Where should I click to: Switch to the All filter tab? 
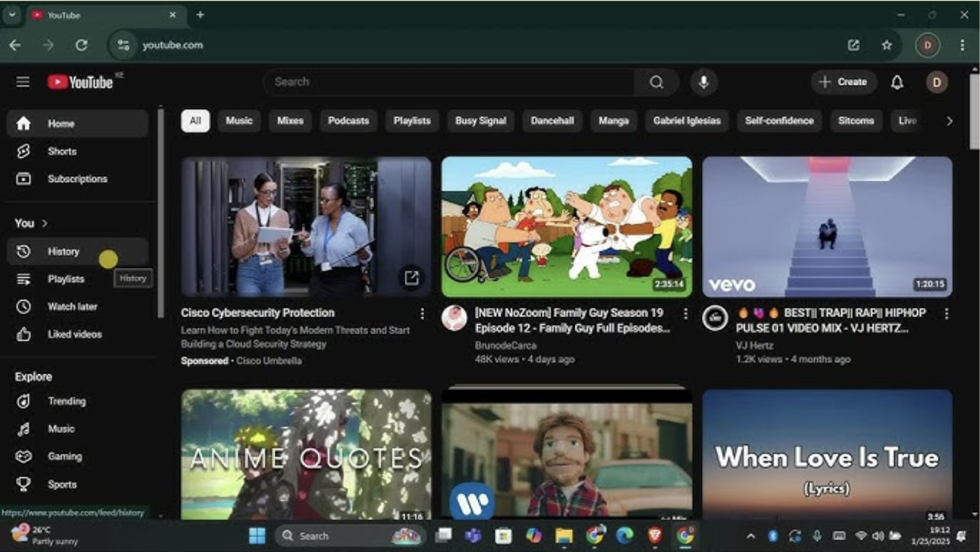pos(195,121)
